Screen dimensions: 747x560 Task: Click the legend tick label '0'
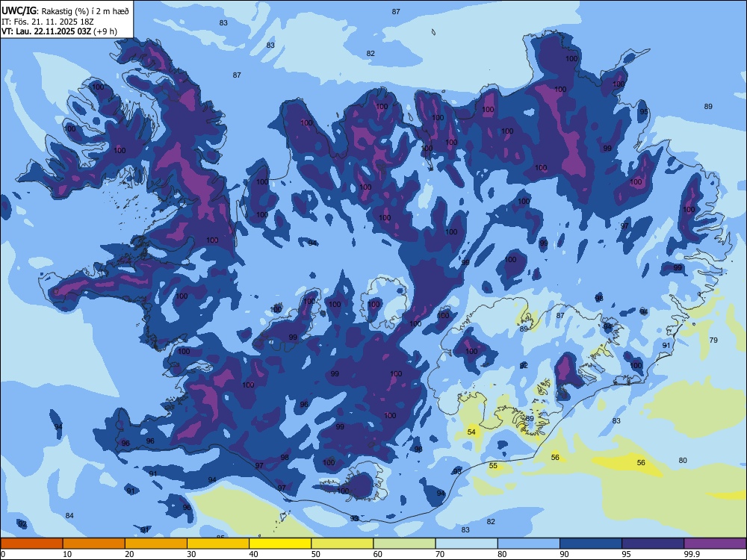(3, 554)
